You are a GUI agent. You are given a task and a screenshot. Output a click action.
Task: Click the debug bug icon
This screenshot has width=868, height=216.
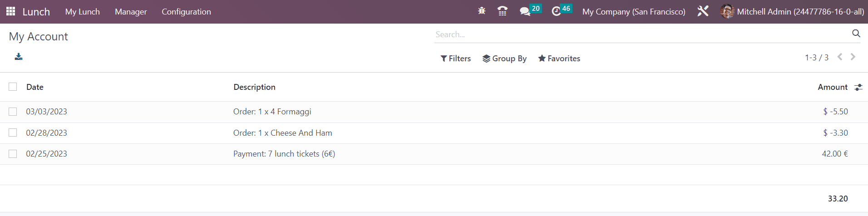coord(482,11)
